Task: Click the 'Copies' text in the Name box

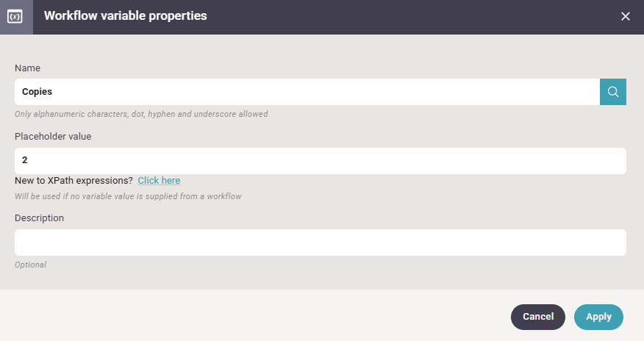Action: coord(37,92)
